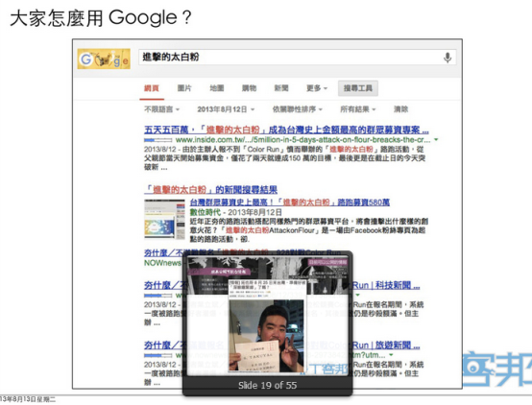Open the 台灣群眾募資史上最高 news headline link
The image size is (532, 405).
[x=289, y=202]
